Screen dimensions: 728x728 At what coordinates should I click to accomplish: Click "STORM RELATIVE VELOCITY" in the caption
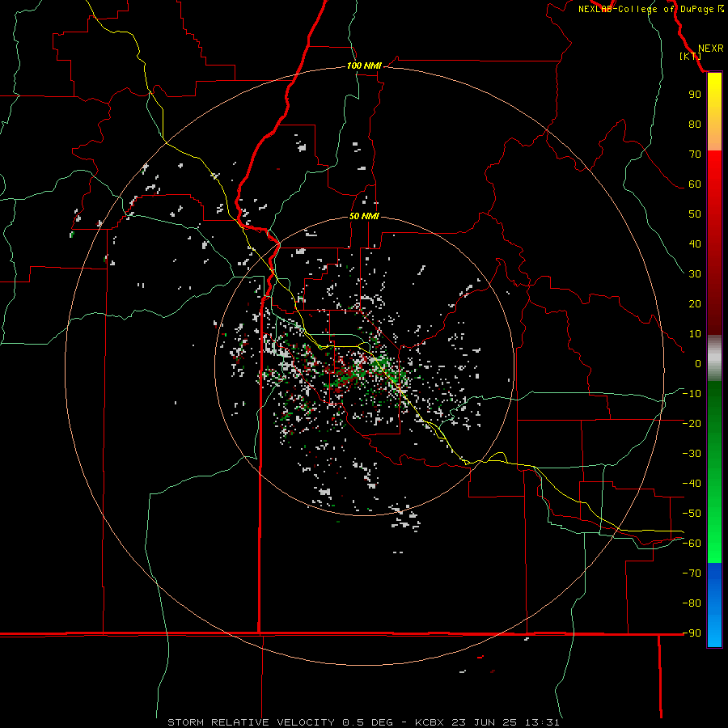pyautogui.click(x=251, y=722)
